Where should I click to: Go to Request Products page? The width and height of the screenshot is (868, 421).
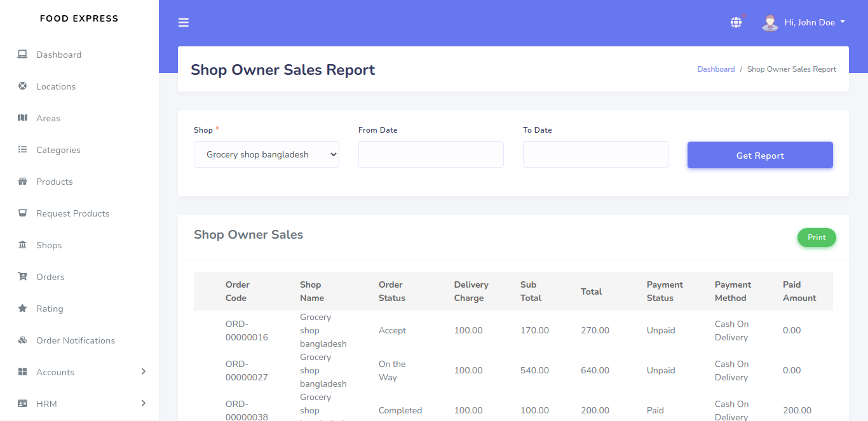pyautogui.click(x=79, y=213)
